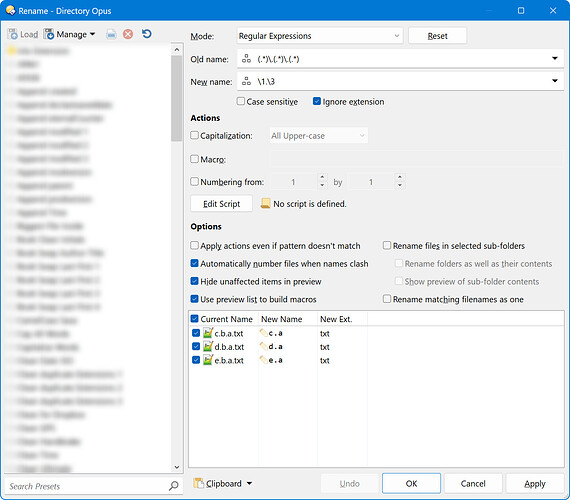
Task: Click the Reset button
Action: point(437,36)
